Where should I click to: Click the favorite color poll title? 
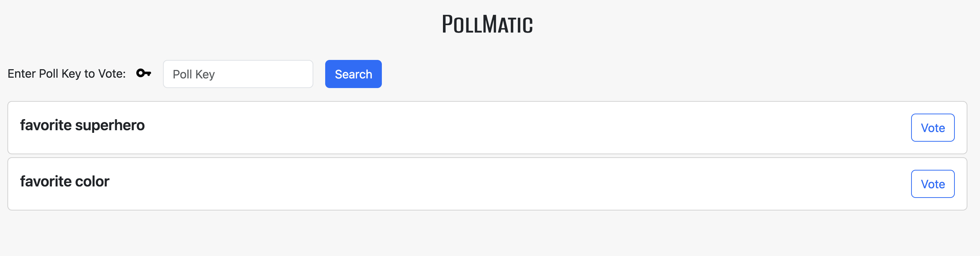pyautogui.click(x=65, y=181)
